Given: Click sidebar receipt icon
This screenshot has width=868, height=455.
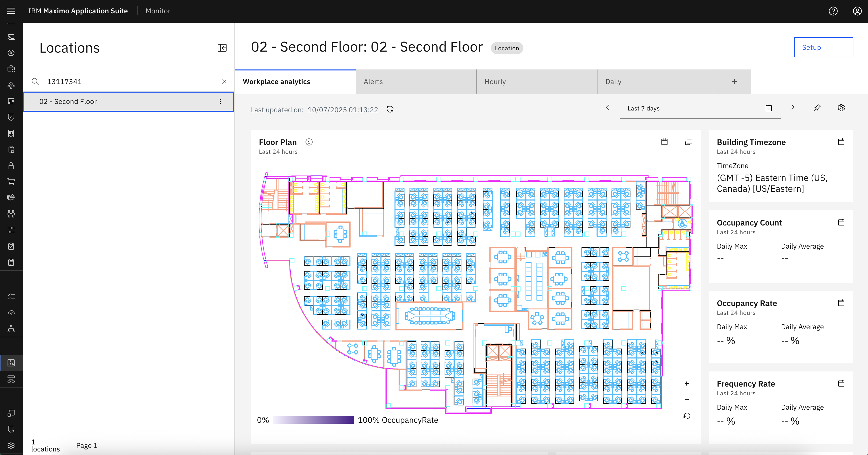Looking at the screenshot, I should pyautogui.click(x=11, y=133).
